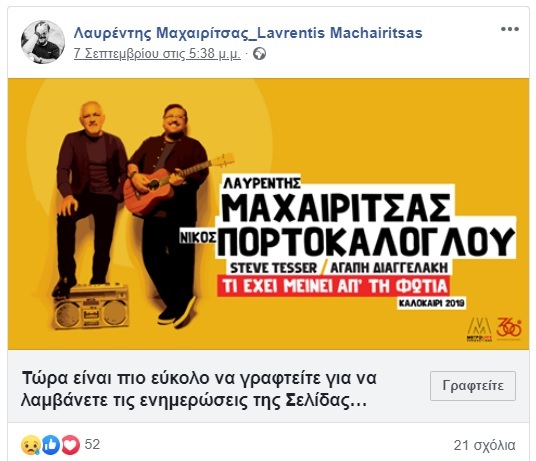Image resolution: width=536 pixels, height=461 pixels.
Task: Open the post options three-dots menu
Action: (510, 29)
